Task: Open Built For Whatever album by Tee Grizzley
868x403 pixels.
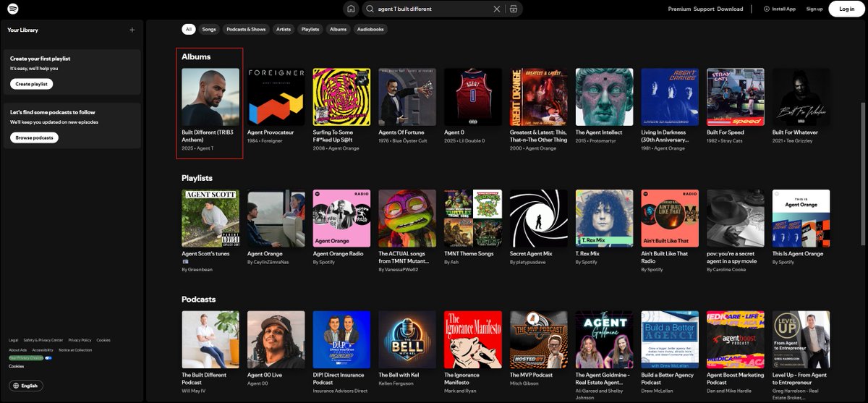Action: pos(801,97)
